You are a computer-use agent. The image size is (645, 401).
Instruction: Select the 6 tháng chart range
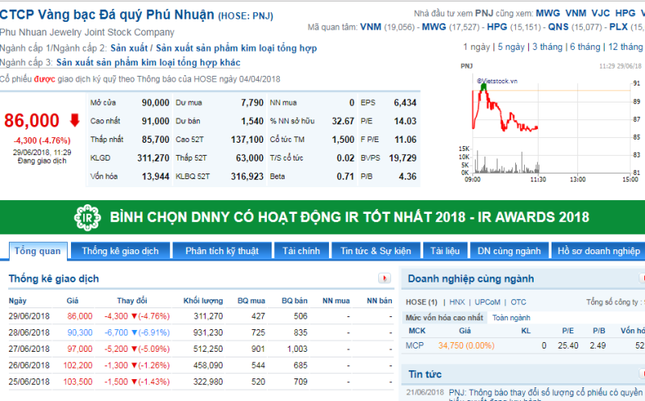(585, 47)
